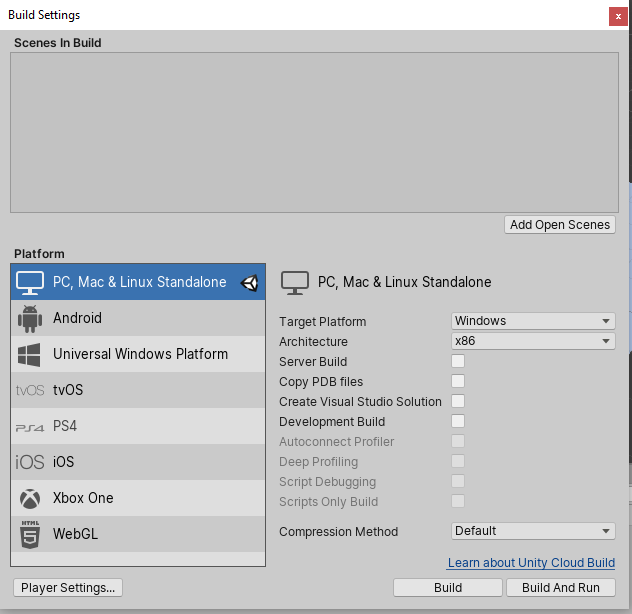Select the PS4 logo icon

click(x=30, y=427)
